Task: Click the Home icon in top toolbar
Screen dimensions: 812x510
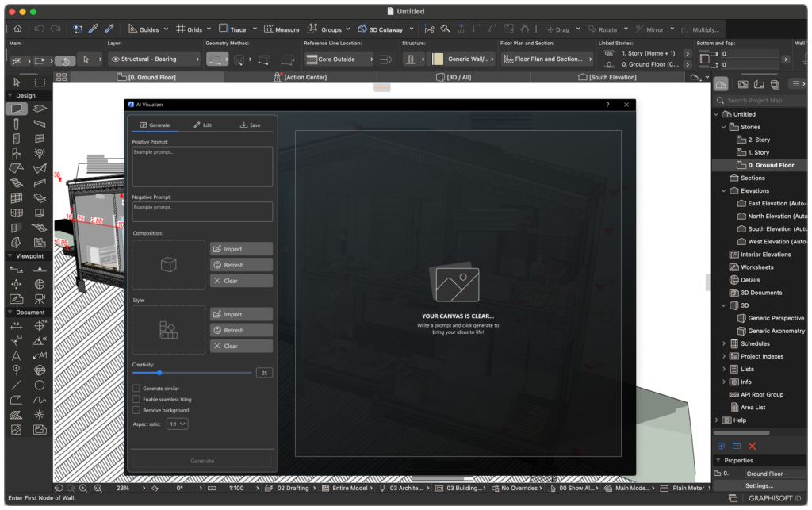Action: click(x=17, y=29)
